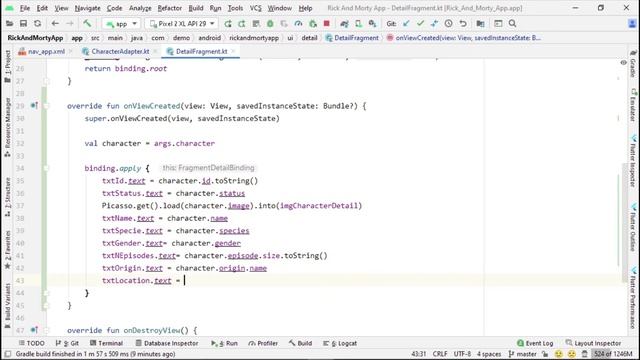
Task: Toggle the Resource Manager side panel
Action: coord(7,127)
